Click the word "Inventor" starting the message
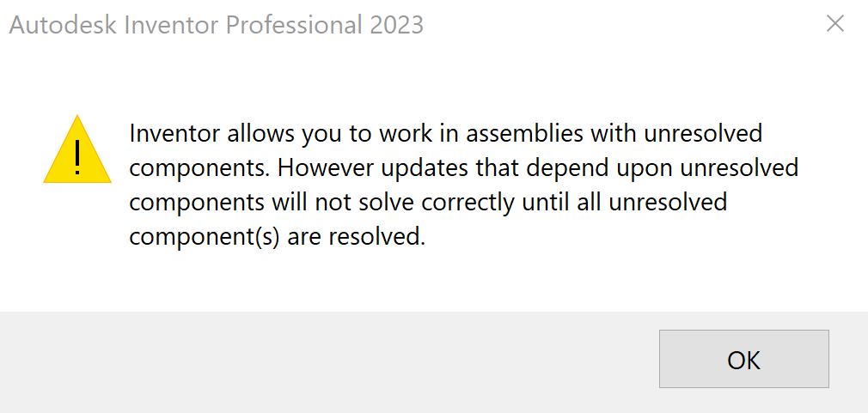 pyautogui.click(x=174, y=135)
